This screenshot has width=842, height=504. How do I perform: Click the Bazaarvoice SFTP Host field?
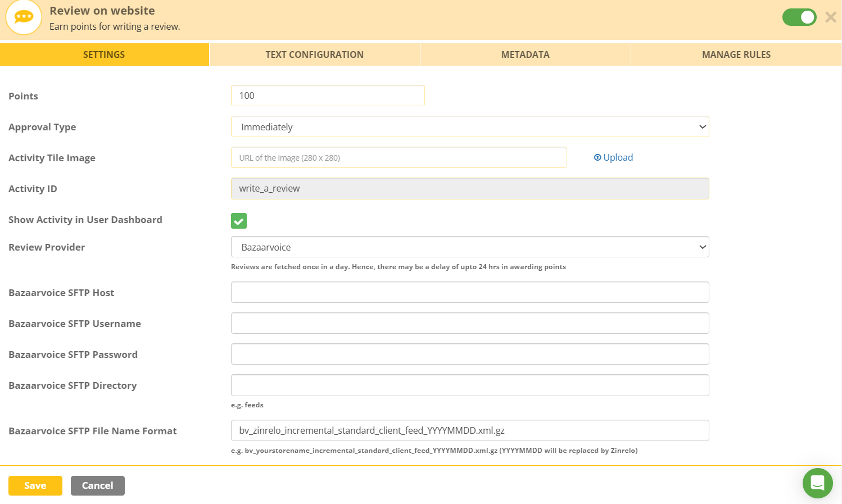(x=470, y=292)
